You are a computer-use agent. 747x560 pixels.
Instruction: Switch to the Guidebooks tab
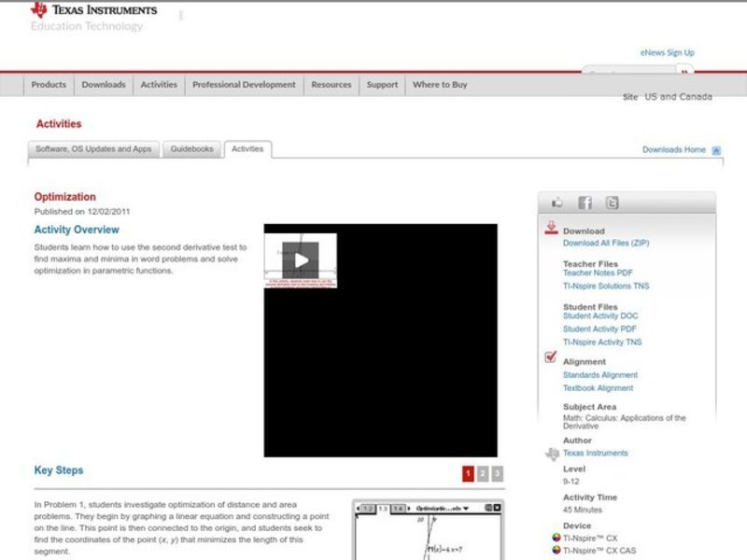[x=191, y=149]
